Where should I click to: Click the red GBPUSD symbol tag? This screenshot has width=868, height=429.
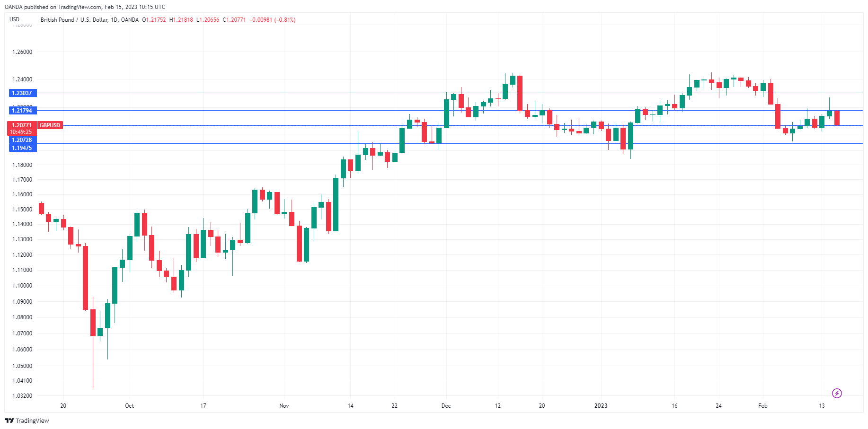(x=50, y=125)
